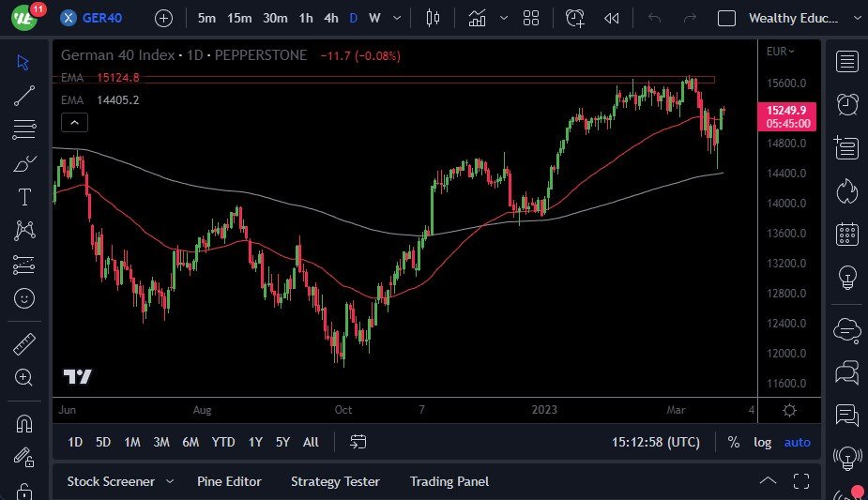The height and width of the screenshot is (500, 868).
Task: Collapse the indicator legend with the chevron
Action: 74,122
